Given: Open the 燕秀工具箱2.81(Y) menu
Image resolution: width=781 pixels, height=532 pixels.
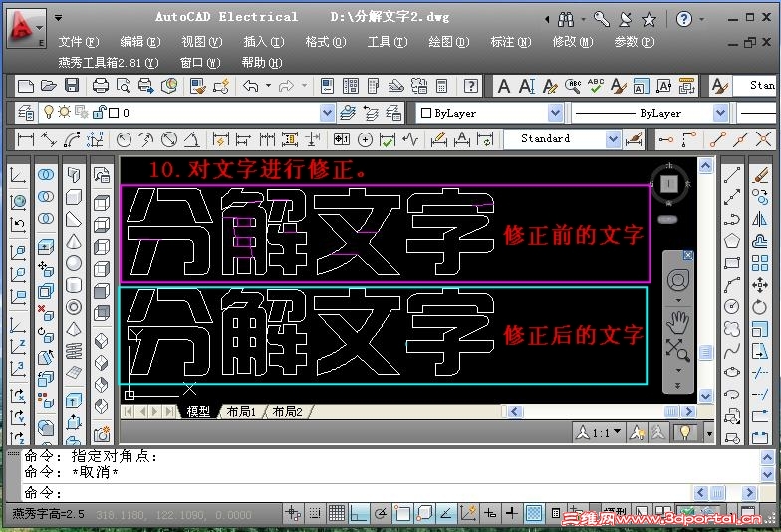Looking at the screenshot, I should point(108,63).
